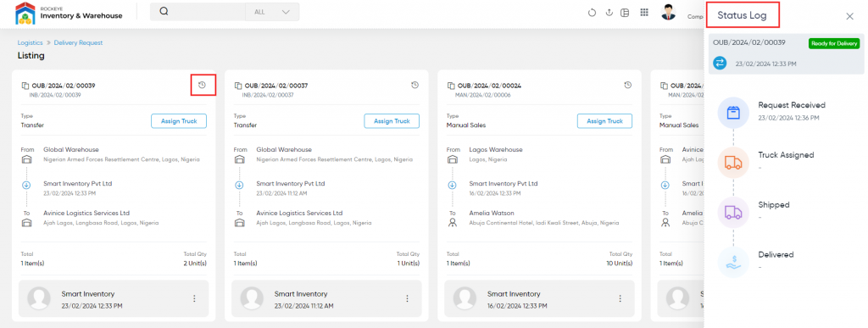Assign Truck for OUB/2024/02/00039
Screen dimensions: 868x328
pos(179,121)
